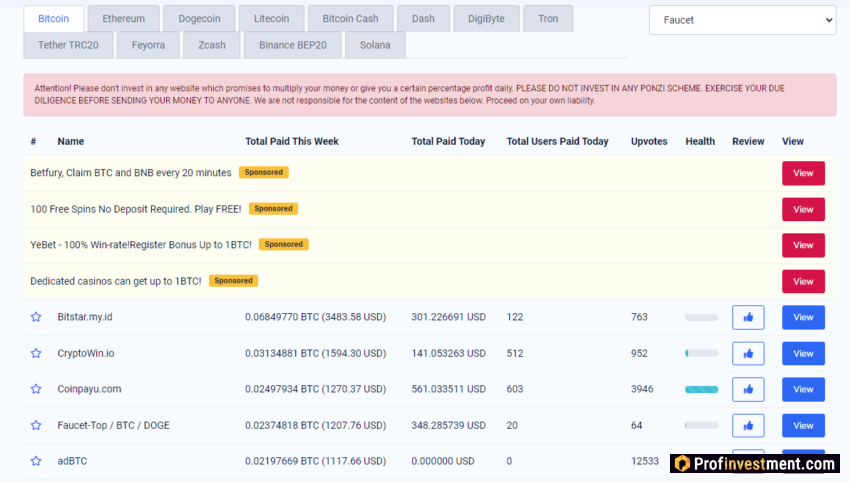Click the Total Paid This Week column header

[292, 141]
